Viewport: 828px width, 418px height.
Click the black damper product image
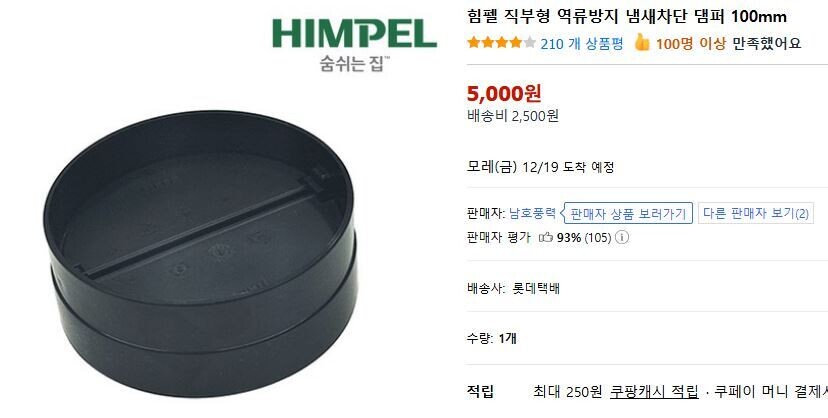coord(200,253)
